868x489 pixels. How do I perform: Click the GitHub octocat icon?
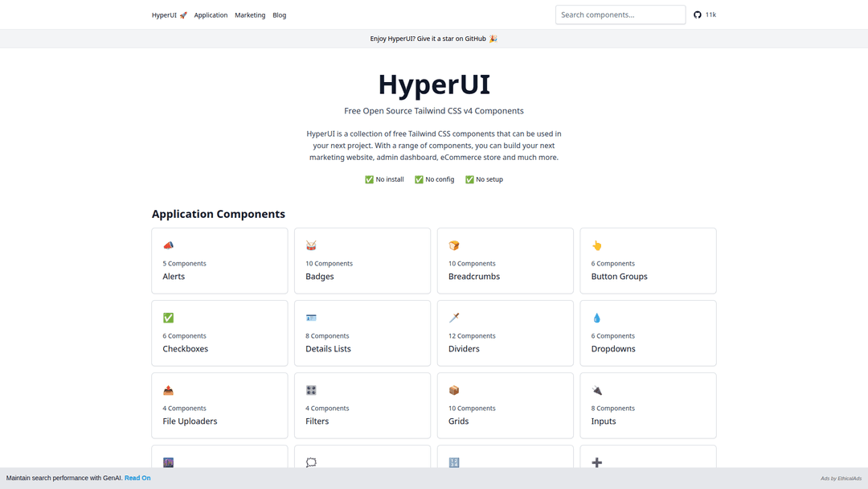pos(698,14)
